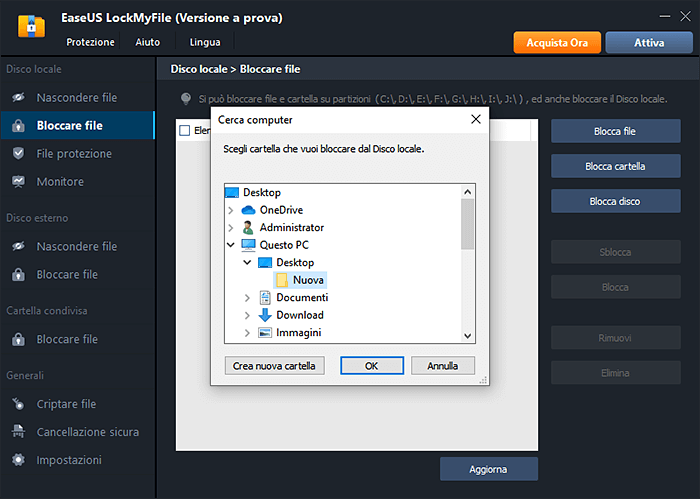700x499 pixels.
Task: Click eye icon beside Disco esterno Nascondere file
Action: 18,246
